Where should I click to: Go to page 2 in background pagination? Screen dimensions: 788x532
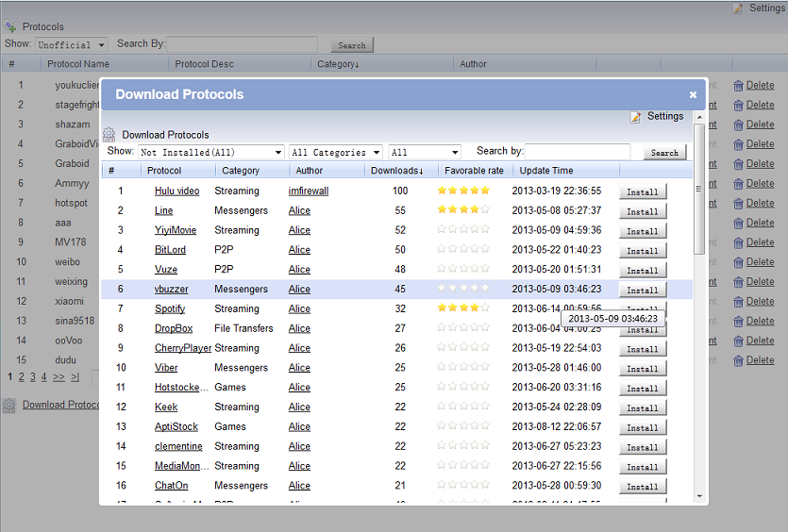(x=21, y=376)
